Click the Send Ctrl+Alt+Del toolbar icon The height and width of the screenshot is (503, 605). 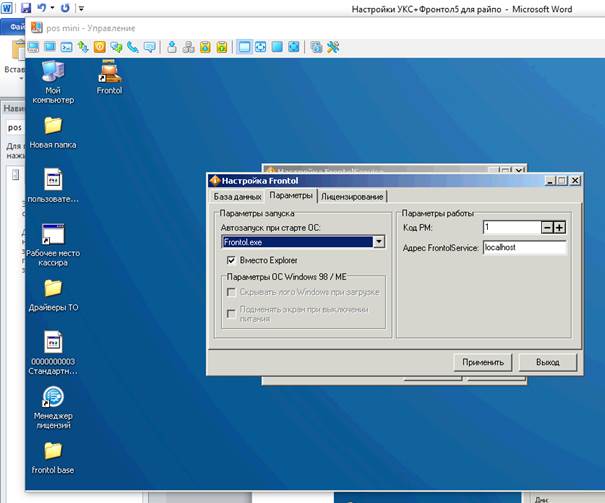click(172, 47)
